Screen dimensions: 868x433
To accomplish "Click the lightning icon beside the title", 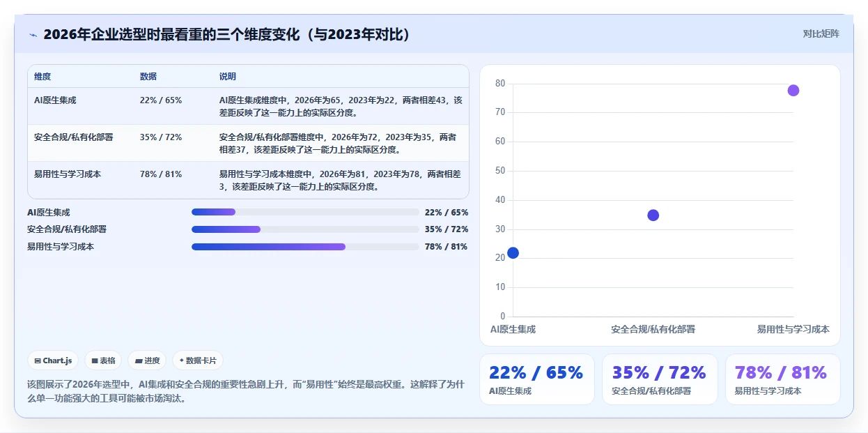I will [x=33, y=34].
